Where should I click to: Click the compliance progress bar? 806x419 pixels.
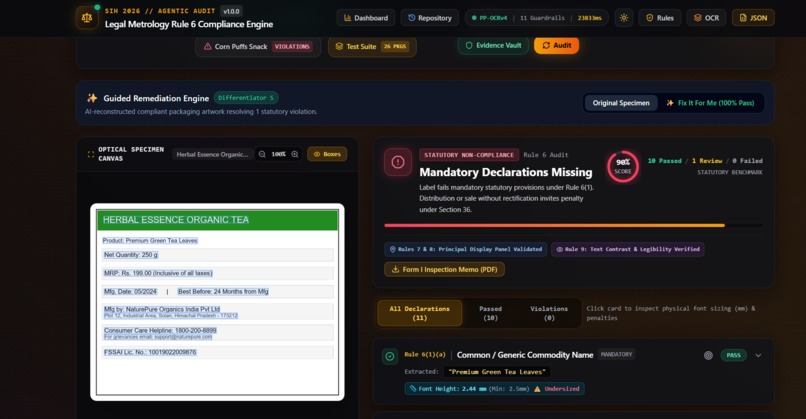point(573,225)
